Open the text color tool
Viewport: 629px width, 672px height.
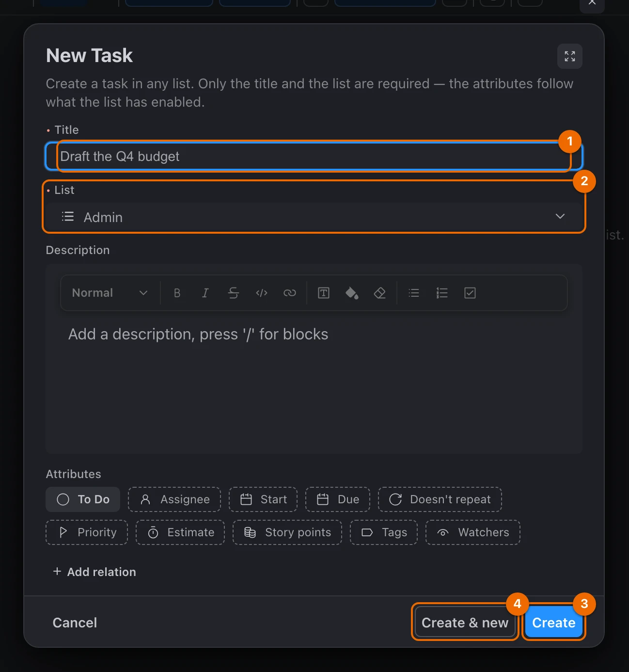pyautogui.click(x=324, y=293)
